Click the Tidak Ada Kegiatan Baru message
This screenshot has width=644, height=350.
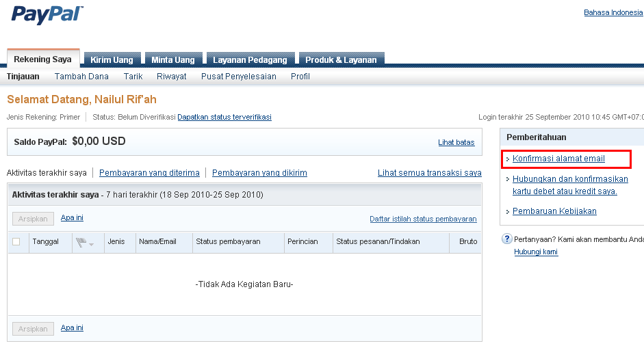tap(244, 284)
